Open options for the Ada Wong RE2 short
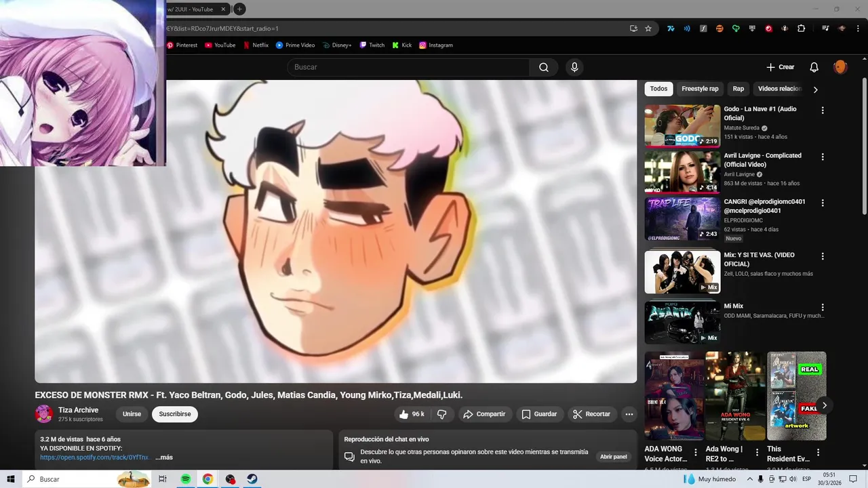Image resolution: width=868 pixels, height=488 pixels. point(756,452)
